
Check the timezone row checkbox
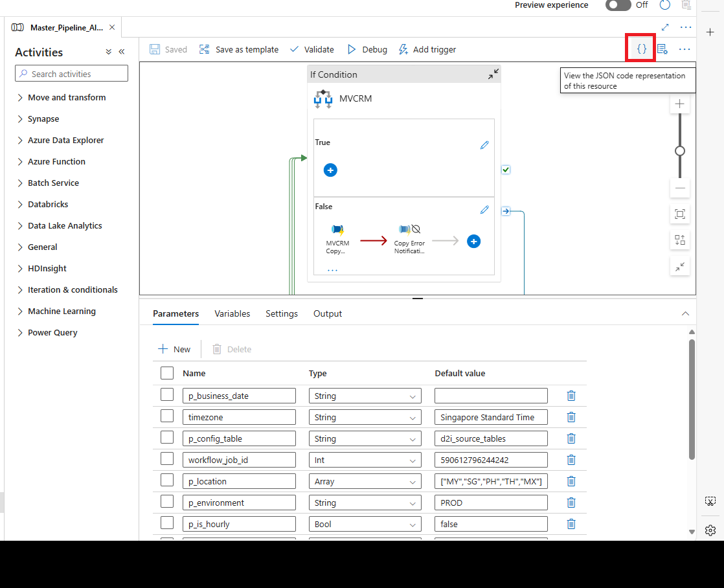click(x=166, y=416)
